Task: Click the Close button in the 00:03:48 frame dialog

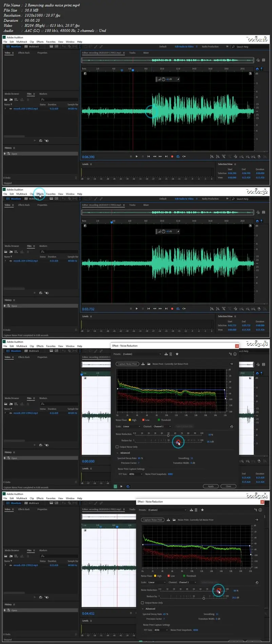Action: tap(229, 486)
